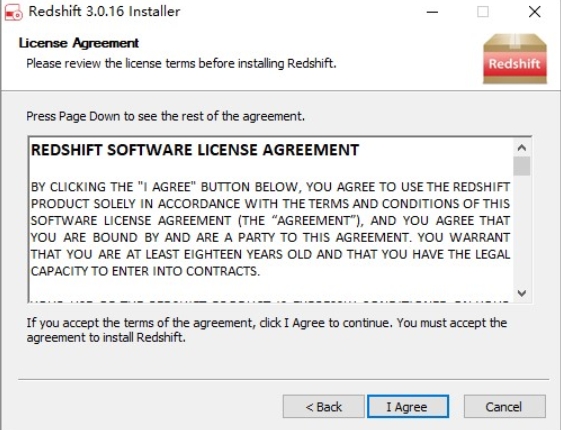The width and height of the screenshot is (561, 430).
Task: Click the 'If you accept the terms' note
Action: point(267,330)
